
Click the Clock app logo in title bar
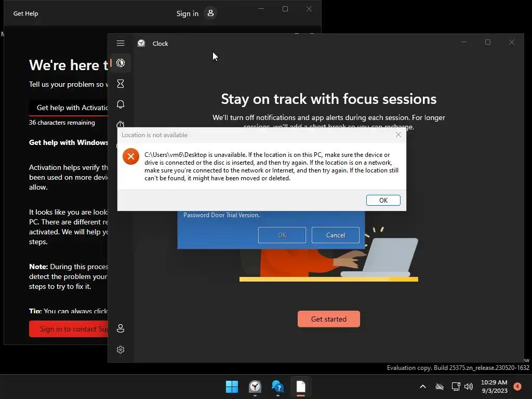click(x=141, y=44)
